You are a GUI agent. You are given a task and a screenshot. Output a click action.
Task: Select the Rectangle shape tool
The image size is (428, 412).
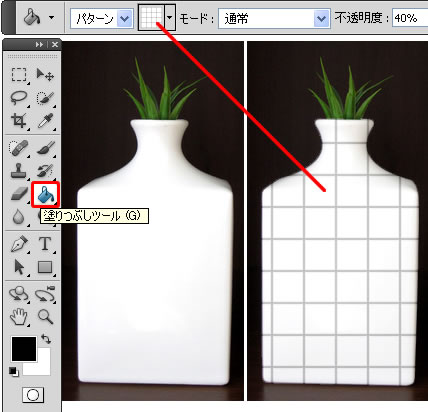coord(45,267)
